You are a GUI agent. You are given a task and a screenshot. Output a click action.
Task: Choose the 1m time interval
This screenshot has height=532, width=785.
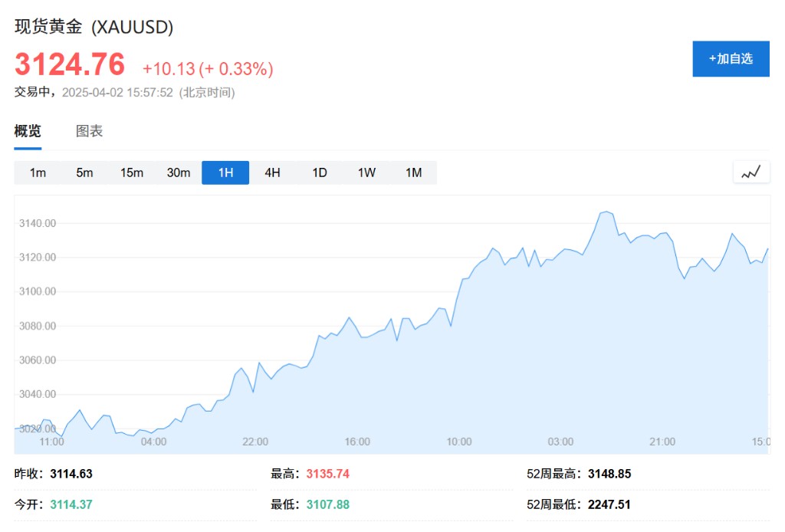click(x=38, y=172)
